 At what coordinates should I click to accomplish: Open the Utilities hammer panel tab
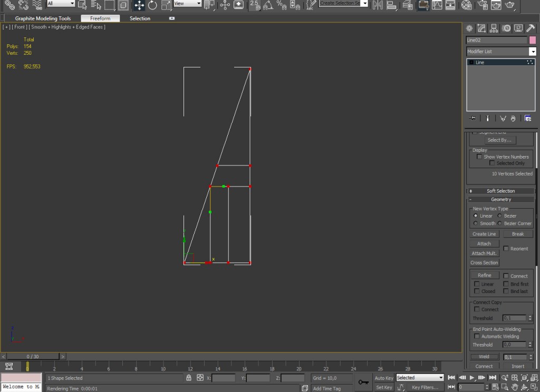531,28
